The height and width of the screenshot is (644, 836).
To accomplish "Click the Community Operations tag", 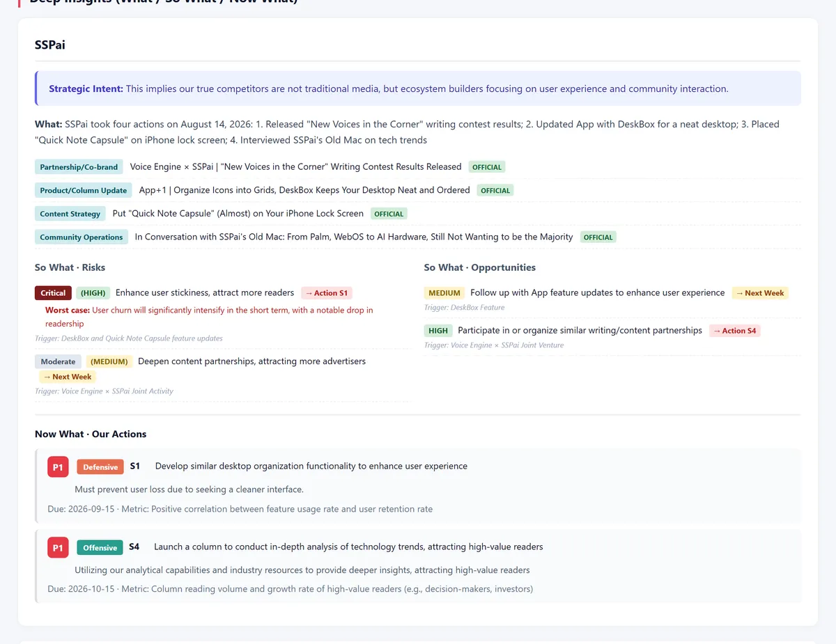I will point(82,237).
